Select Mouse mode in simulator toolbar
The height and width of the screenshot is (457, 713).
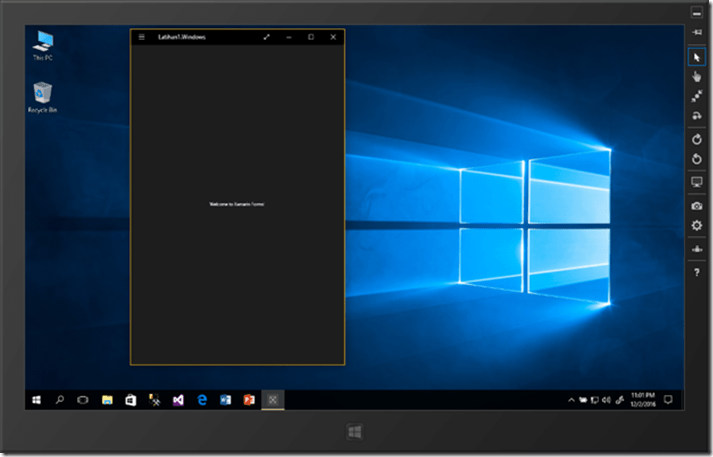[697, 57]
